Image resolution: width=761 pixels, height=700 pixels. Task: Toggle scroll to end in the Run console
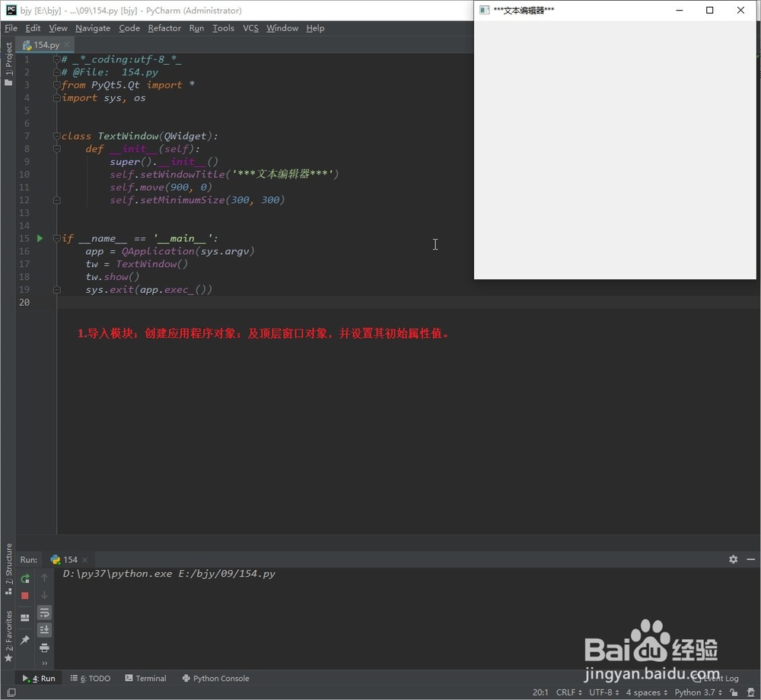(x=44, y=630)
